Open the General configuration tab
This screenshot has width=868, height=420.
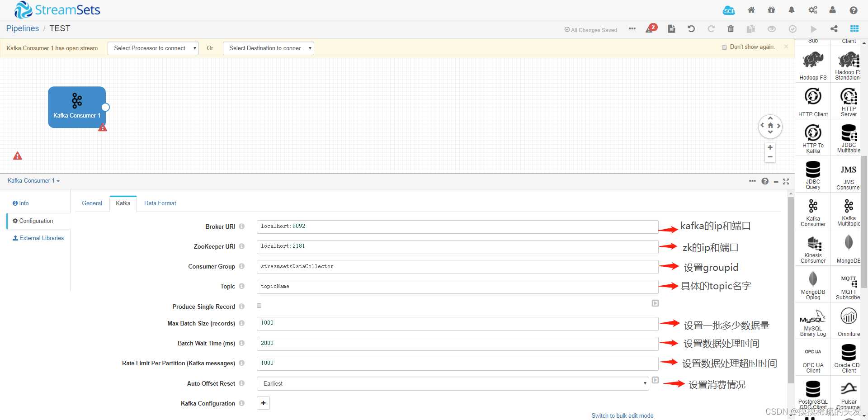[92, 203]
